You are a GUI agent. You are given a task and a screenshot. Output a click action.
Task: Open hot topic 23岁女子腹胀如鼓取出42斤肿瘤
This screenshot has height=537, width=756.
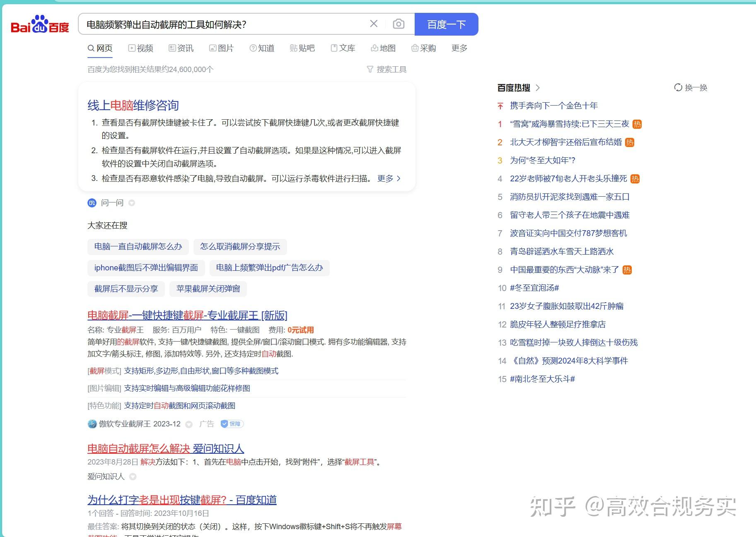[x=567, y=306]
